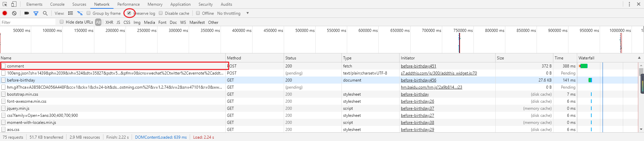Toggle the filter funnel icon
This screenshot has height=141, width=644.
[x=36, y=13]
